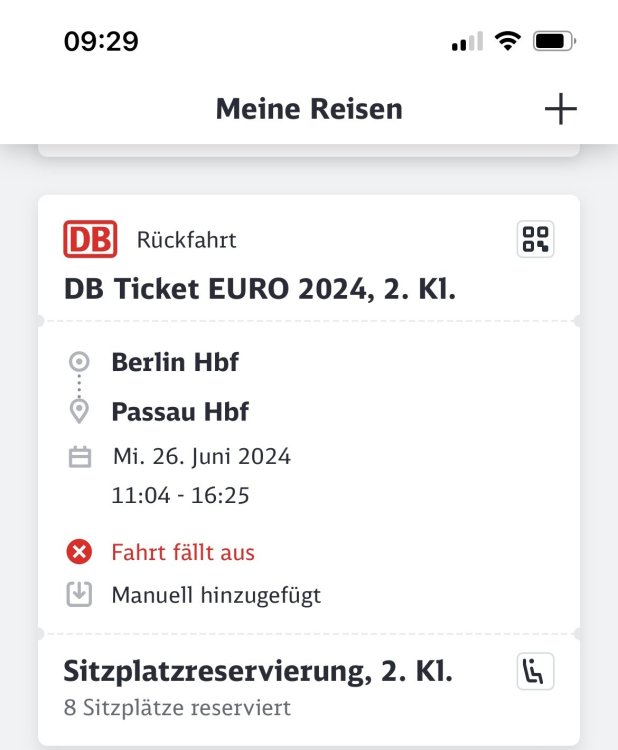Tap the red cancellation warning icon

pos(79,552)
